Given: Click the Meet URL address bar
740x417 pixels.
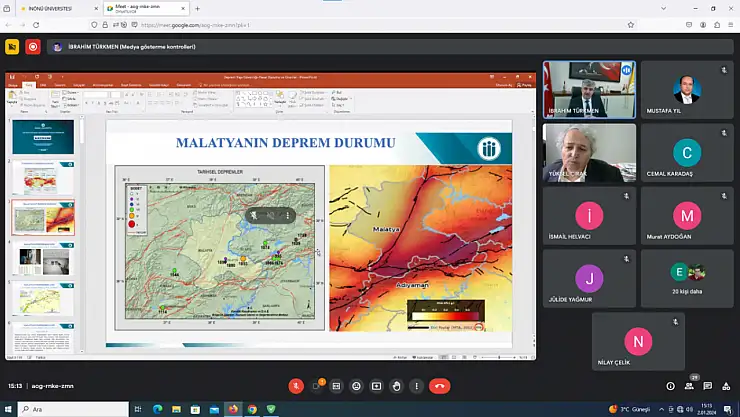Looking at the screenshot, I should (x=350, y=25).
